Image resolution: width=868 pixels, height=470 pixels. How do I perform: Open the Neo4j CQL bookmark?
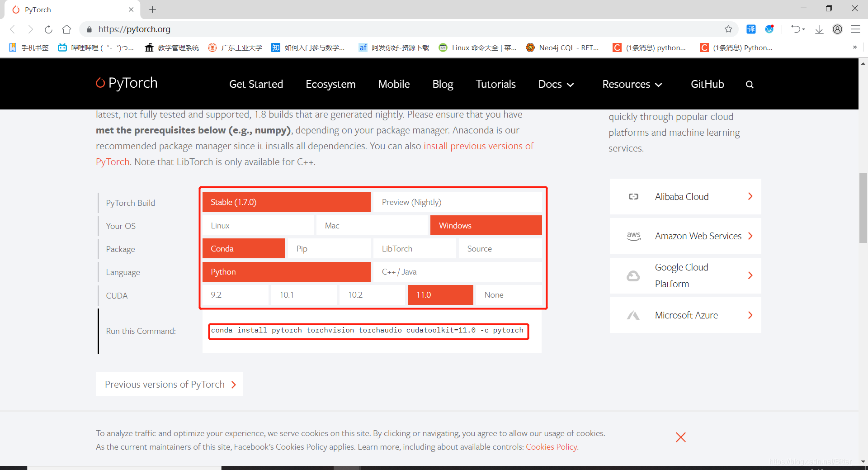pos(562,47)
